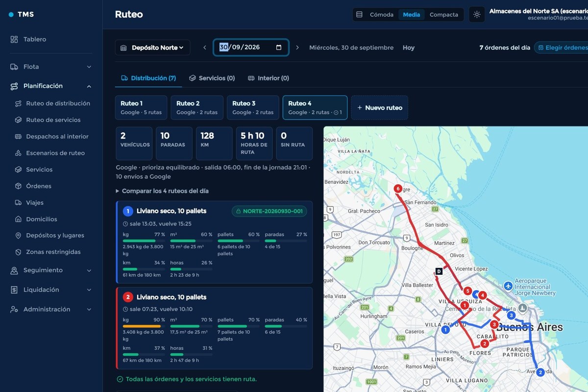This screenshot has height=392, width=588.
Task: Expand the Administración sidebar section
Action: click(x=51, y=310)
